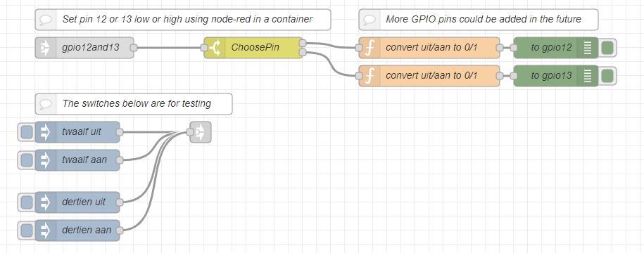Select the function icon of first convert node

[x=370, y=48]
